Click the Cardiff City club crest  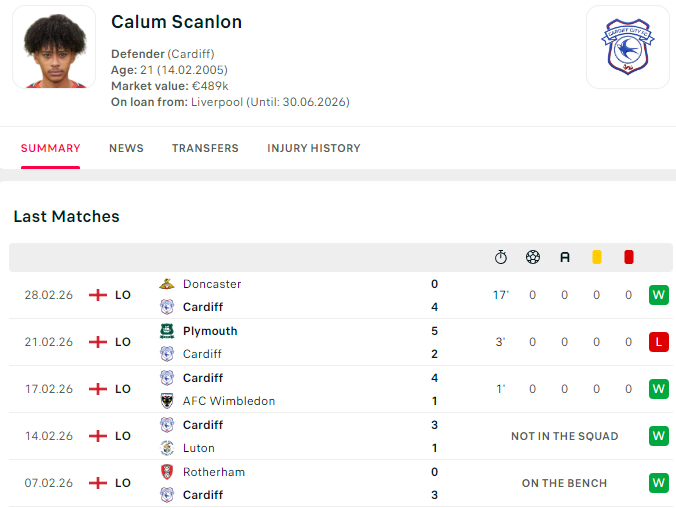point(627,47)
